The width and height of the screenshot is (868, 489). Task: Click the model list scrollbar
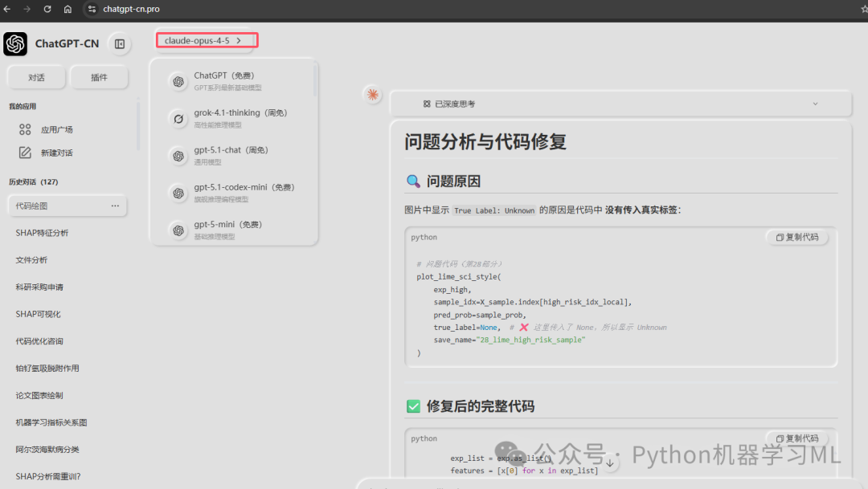pos(315,80)
